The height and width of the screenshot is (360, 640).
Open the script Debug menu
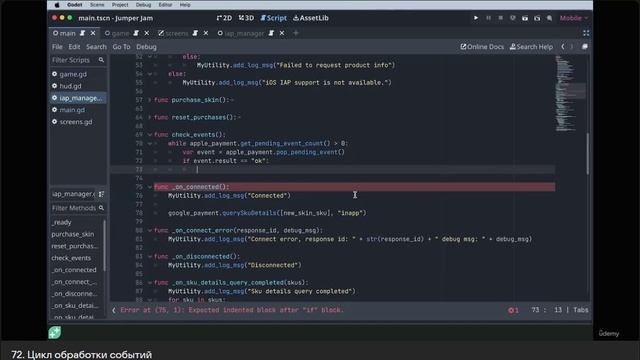[x=146, y=47]
